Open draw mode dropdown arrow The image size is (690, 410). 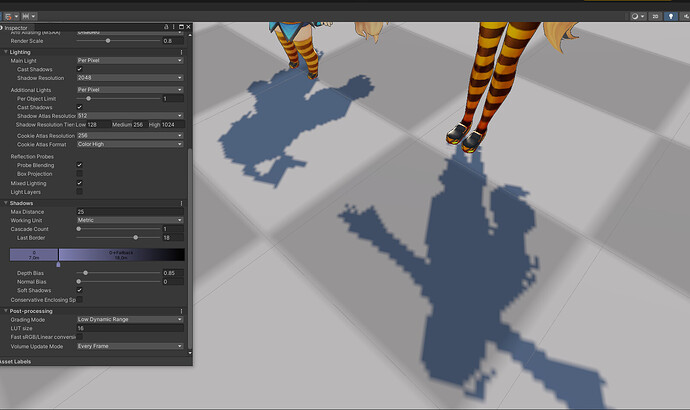click(642, 16)
